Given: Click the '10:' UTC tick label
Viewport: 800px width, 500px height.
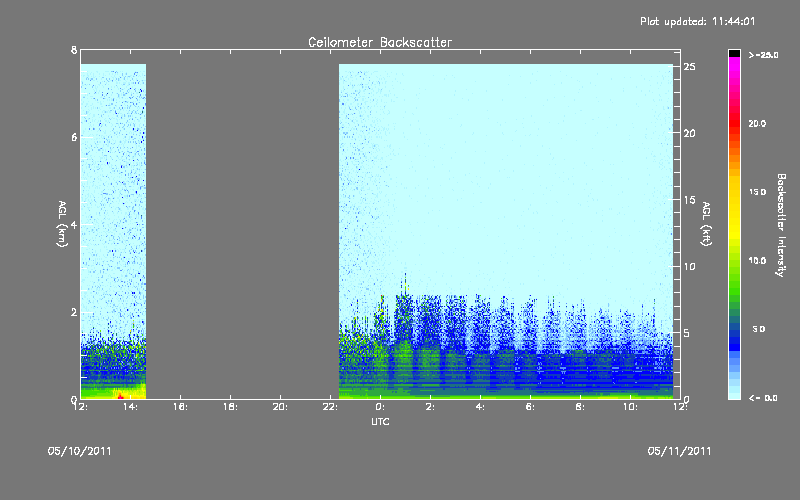Looking at the screenshot, I should coord(630,407).
